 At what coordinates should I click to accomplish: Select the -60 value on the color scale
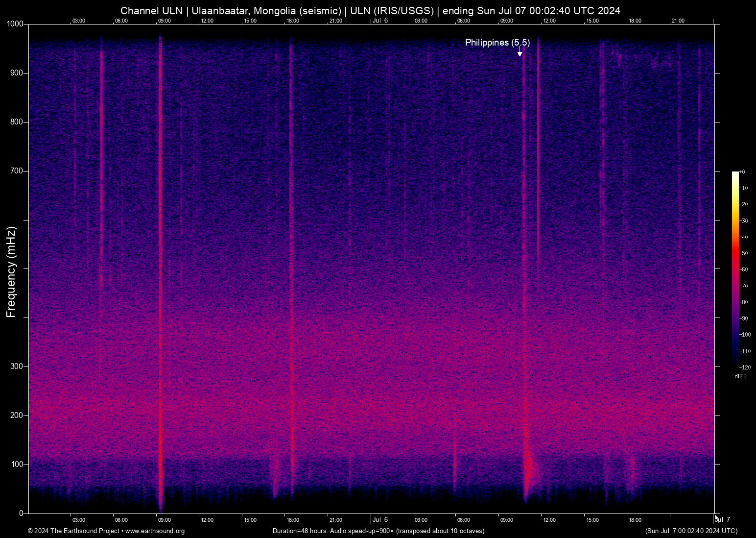(744, 269)
